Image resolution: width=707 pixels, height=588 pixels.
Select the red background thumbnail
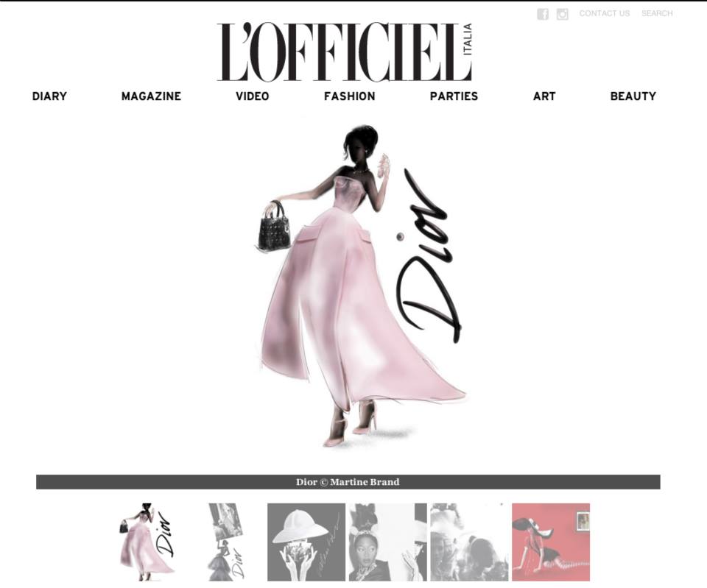(551, 542)
